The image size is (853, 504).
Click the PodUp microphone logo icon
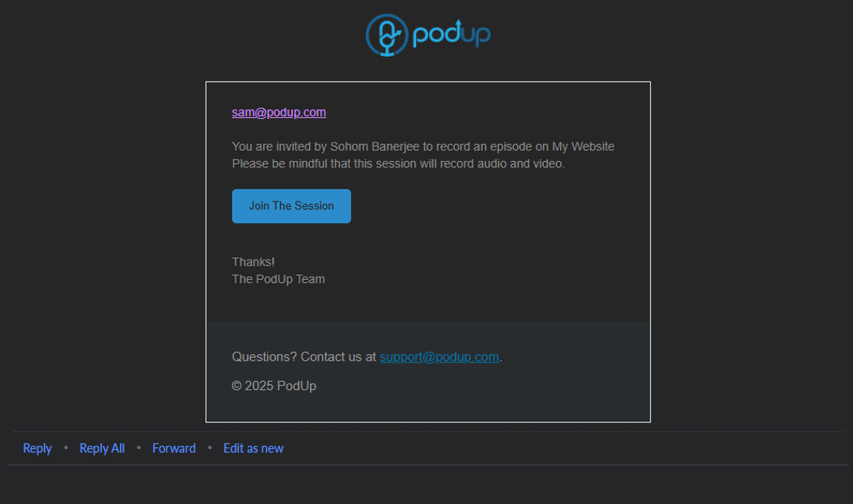[387, 35]
